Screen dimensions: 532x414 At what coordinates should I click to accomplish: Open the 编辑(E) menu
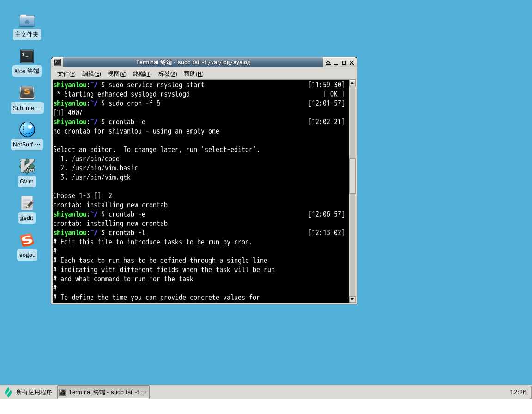(91, 74)
